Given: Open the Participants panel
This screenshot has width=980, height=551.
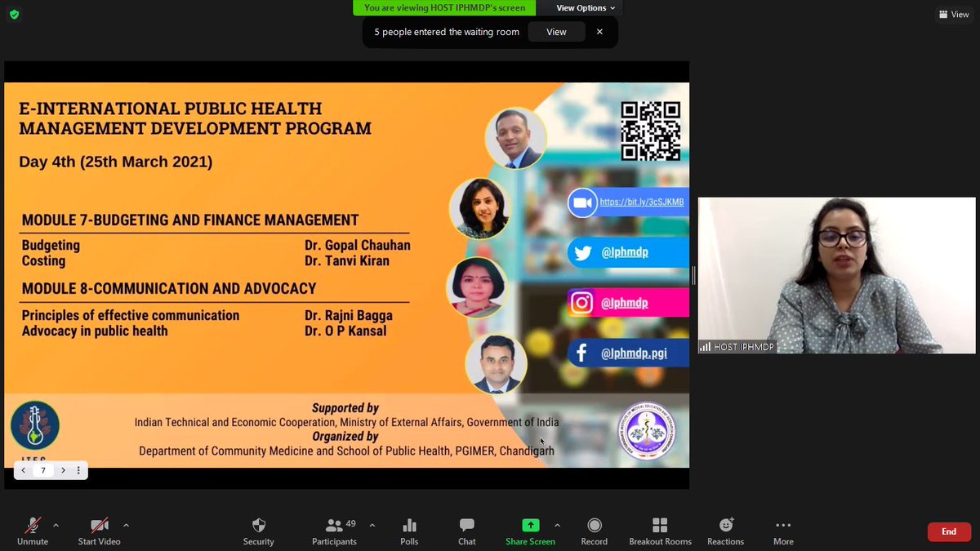Looking at the screenshot, I should coord(334,531).
